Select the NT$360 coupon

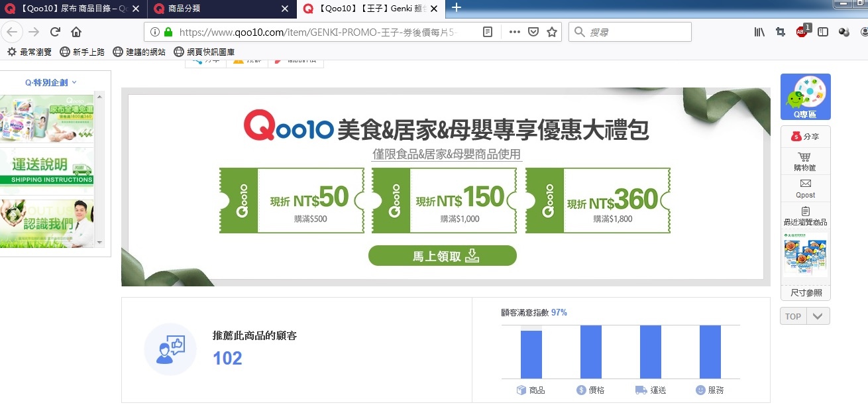(598, 201)
